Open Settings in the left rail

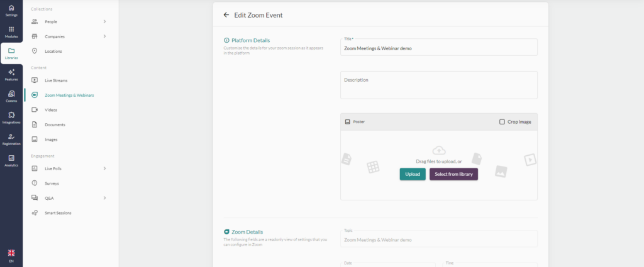click(11, 10)
